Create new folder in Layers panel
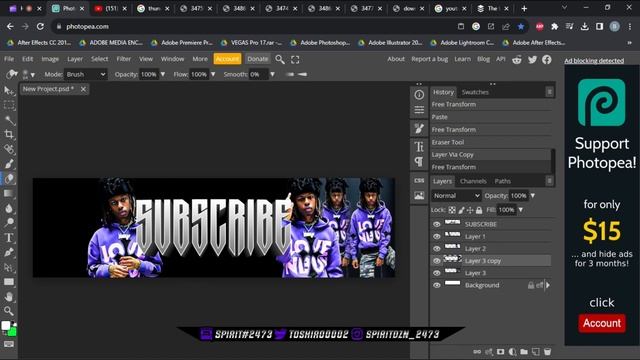This screenshot has height=360, width=640. pos(524,351)
